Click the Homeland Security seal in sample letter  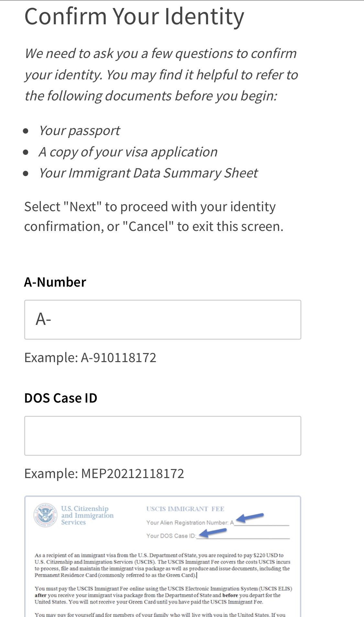(x=46, y=515)
